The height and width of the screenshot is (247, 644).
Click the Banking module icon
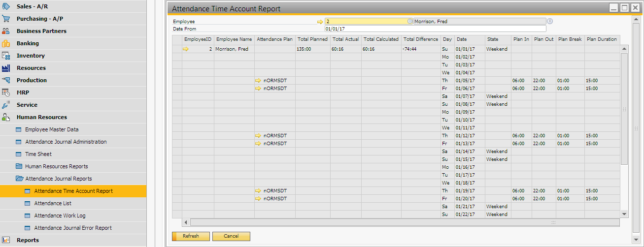click(6, 43)
